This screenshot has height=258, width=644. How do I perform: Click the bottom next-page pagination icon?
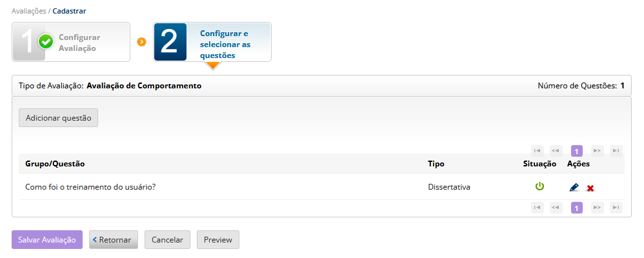[597, 208]
